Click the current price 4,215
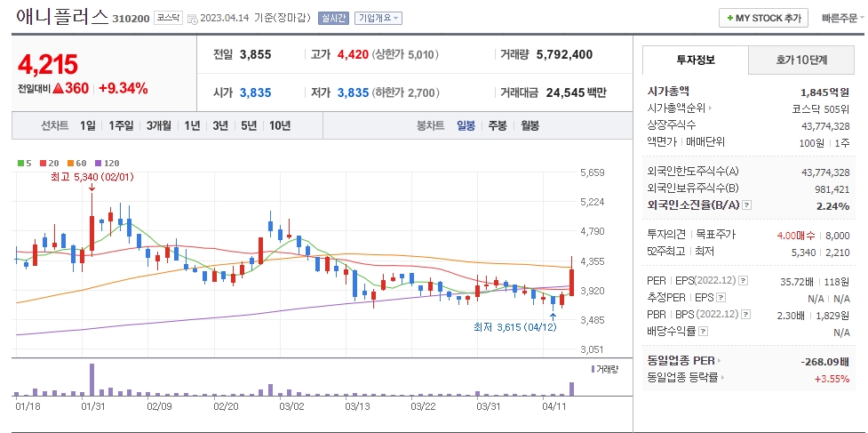The height and width of the screenshot is (433, 868). pos(48,65)
